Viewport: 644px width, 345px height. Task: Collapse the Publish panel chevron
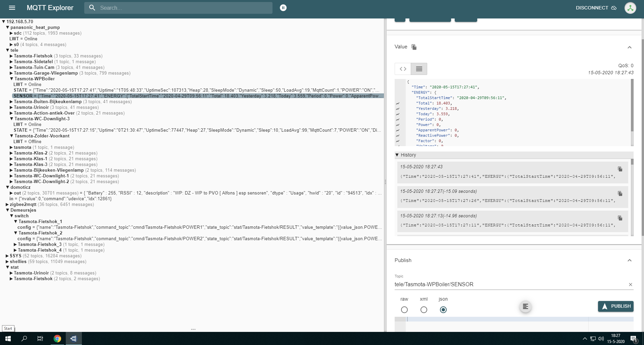click(x=630, y=260)
